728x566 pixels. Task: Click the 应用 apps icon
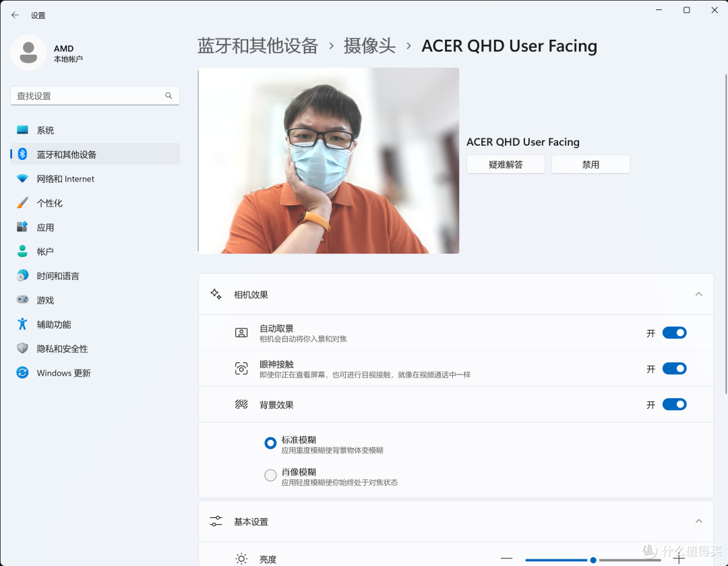pos(22,227)
